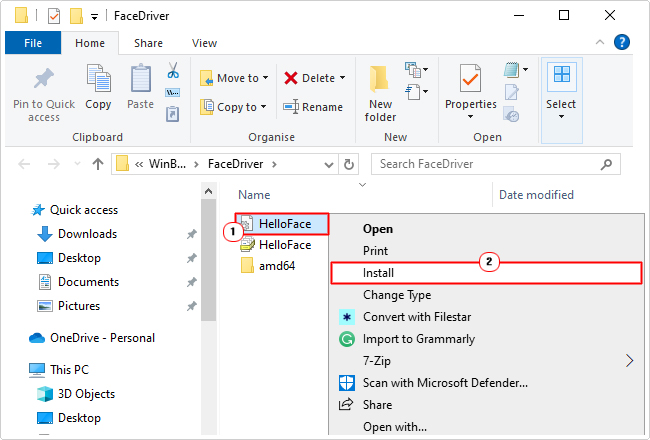The image size is (650, 440).
Task: Switch to the Share tab
Action: 148,43
